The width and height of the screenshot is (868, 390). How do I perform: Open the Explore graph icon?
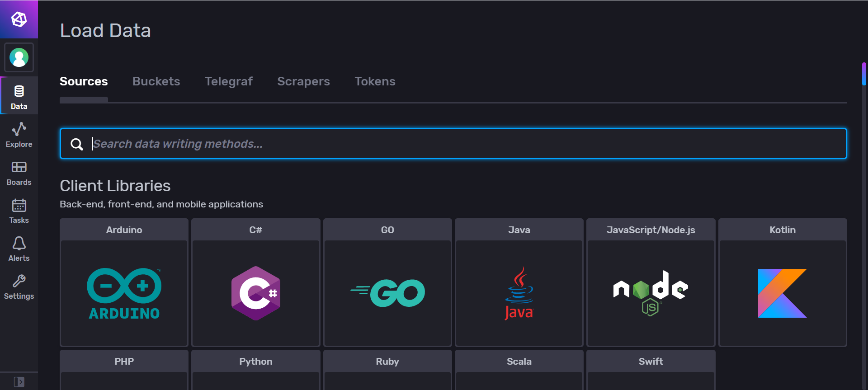click(x=19, y=129)
